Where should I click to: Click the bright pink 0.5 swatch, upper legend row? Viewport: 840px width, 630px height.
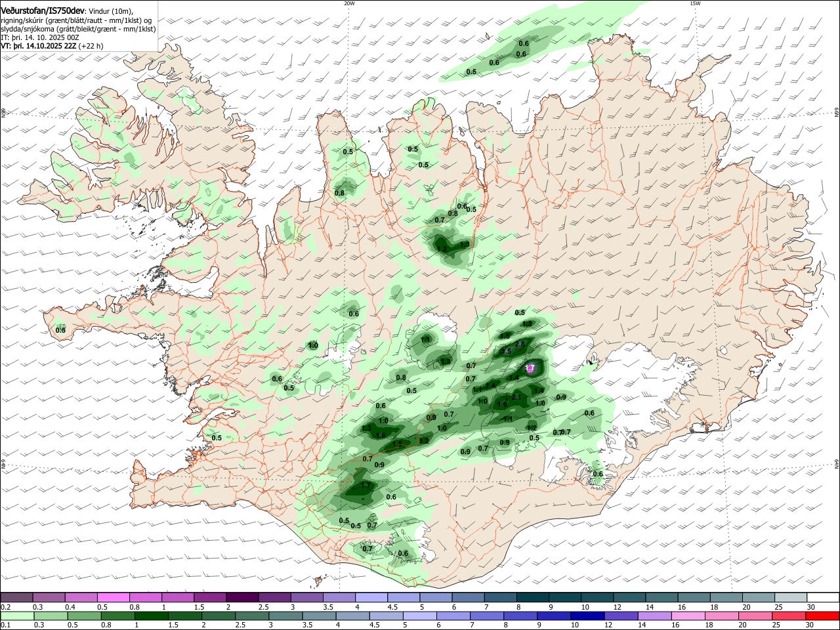point(114,597)
